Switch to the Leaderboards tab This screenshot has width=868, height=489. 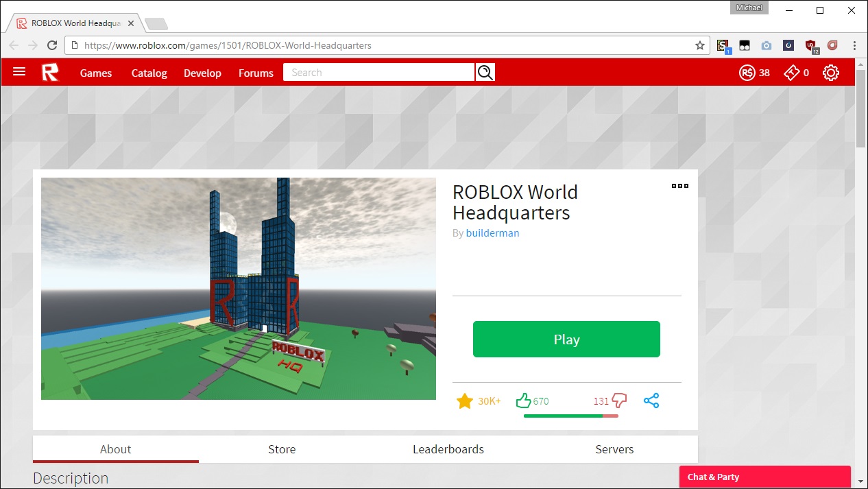pyautogui.click(x=448, y=449)
